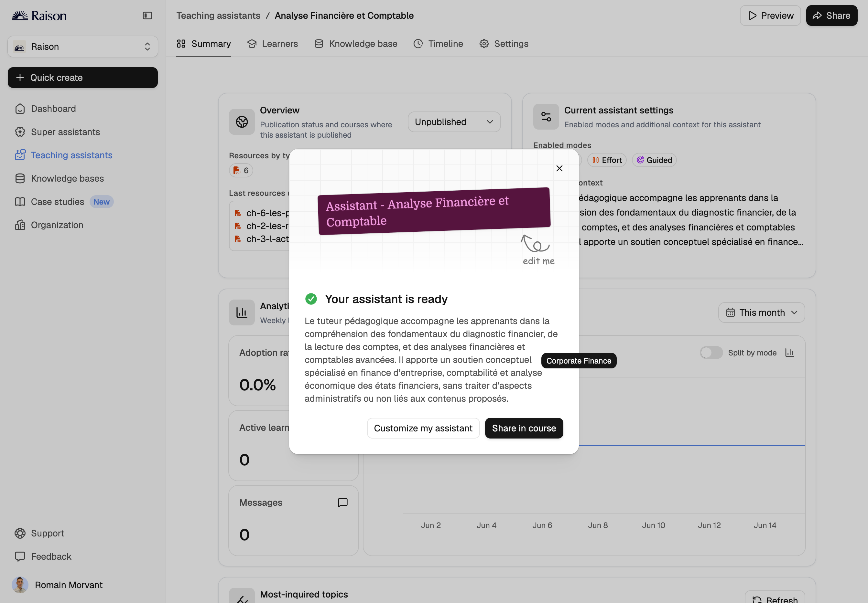Click the Support lifebuoy icon

click(x=20, y=533)
